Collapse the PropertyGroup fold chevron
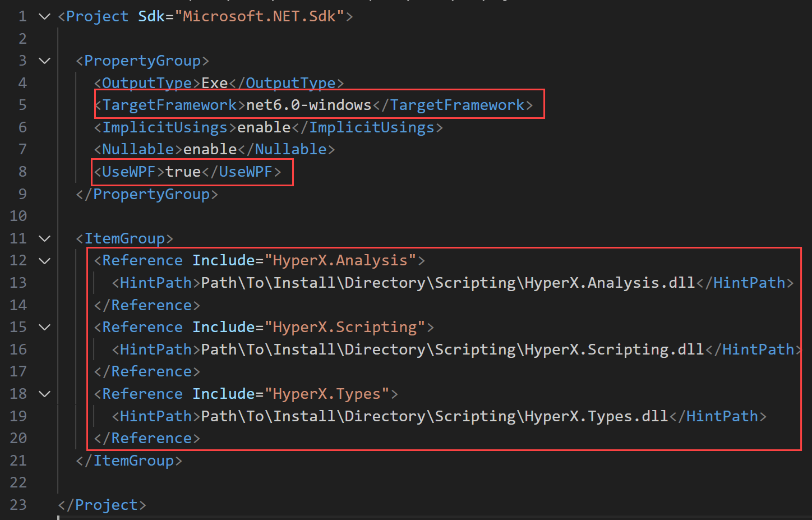The height and width of the screenshot is (520, 812). point(44,61)
